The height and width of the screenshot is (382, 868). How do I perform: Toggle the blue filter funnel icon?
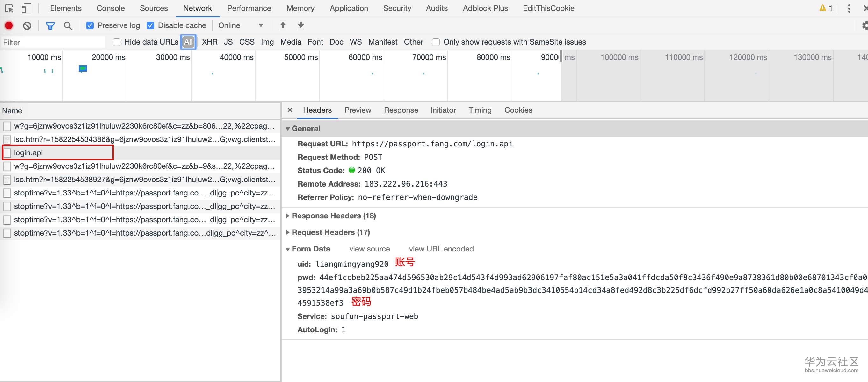tap(50, 25)
